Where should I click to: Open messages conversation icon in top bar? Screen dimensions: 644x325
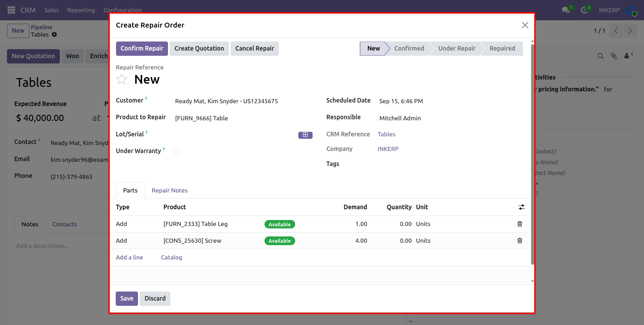pos(566,10)
